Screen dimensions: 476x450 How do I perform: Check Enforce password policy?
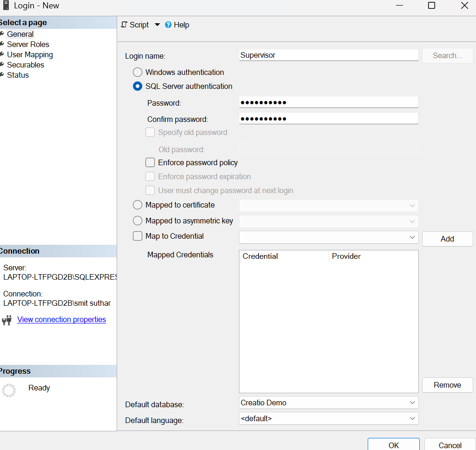click(x=150, y=162)
